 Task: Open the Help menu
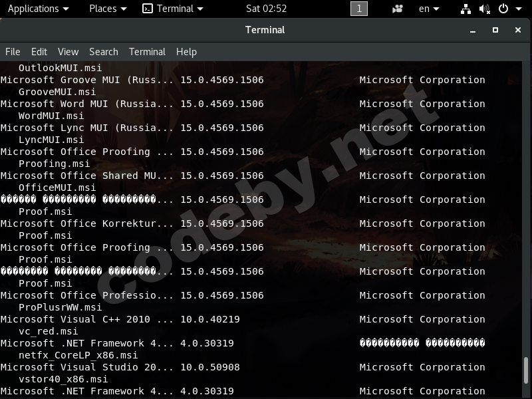[186, 52]
